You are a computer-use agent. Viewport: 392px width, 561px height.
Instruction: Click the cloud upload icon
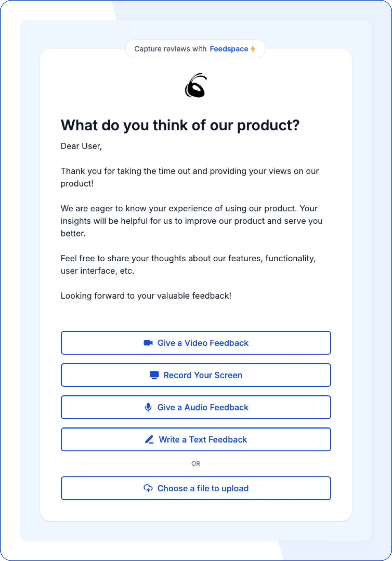point(148,488)
